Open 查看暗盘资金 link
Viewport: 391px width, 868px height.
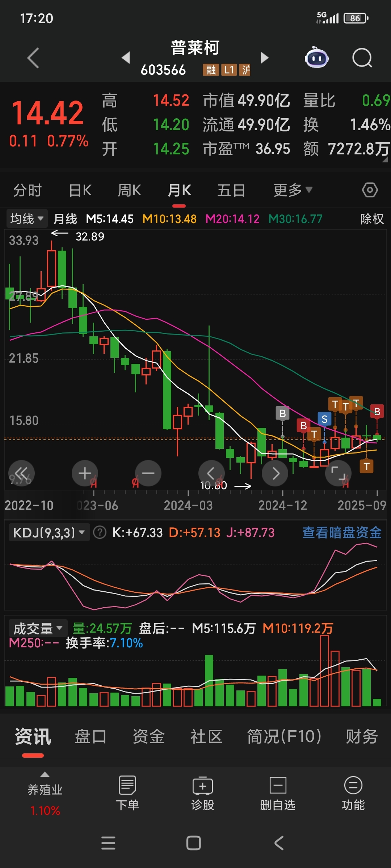tap(342, 532)
